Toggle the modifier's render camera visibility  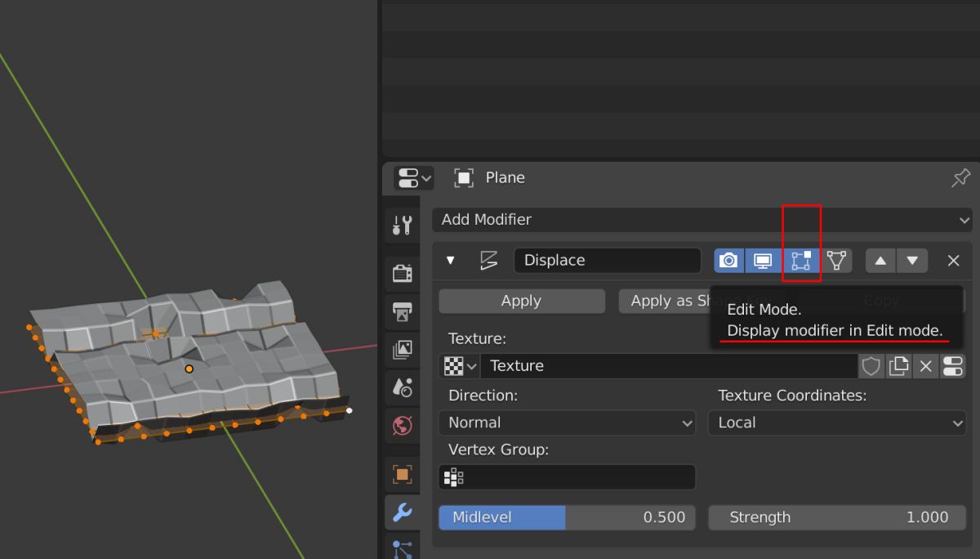coord(729,261)
